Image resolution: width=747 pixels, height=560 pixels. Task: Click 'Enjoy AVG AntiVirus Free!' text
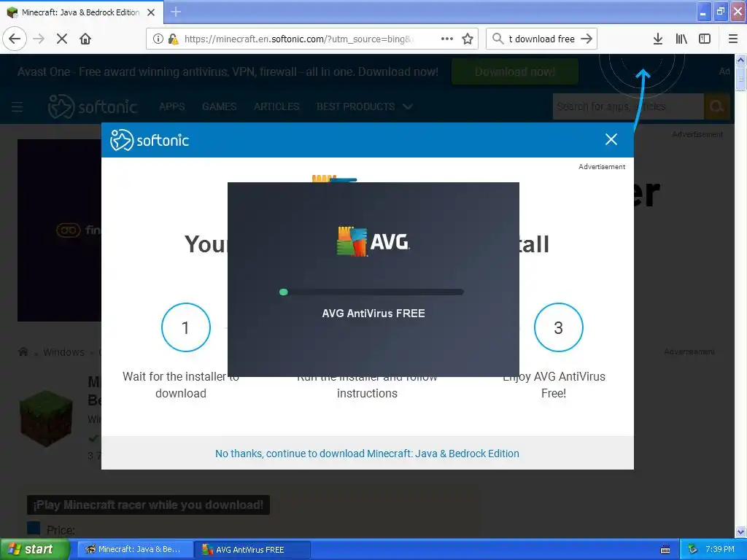(x=554, y=385)
